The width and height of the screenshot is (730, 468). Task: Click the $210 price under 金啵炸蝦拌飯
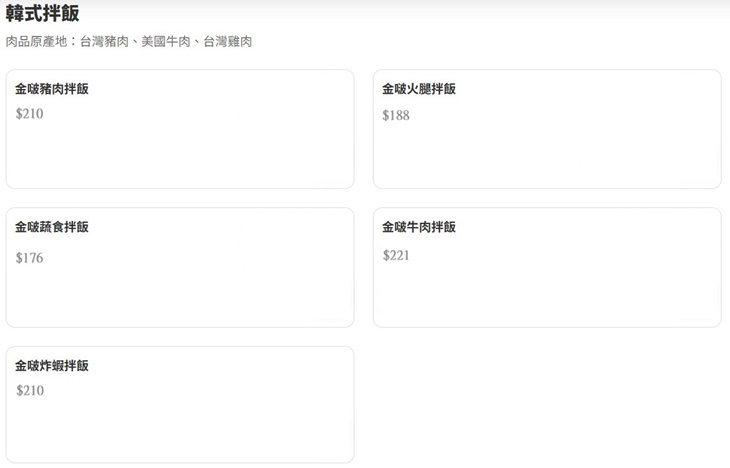[30, 391]
